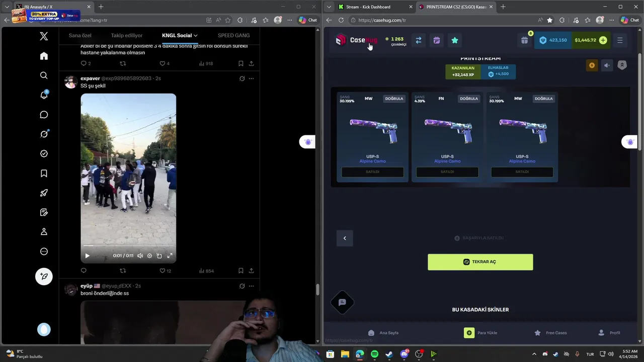Open video settings gear in expaver's post

(x=149, y=256)
